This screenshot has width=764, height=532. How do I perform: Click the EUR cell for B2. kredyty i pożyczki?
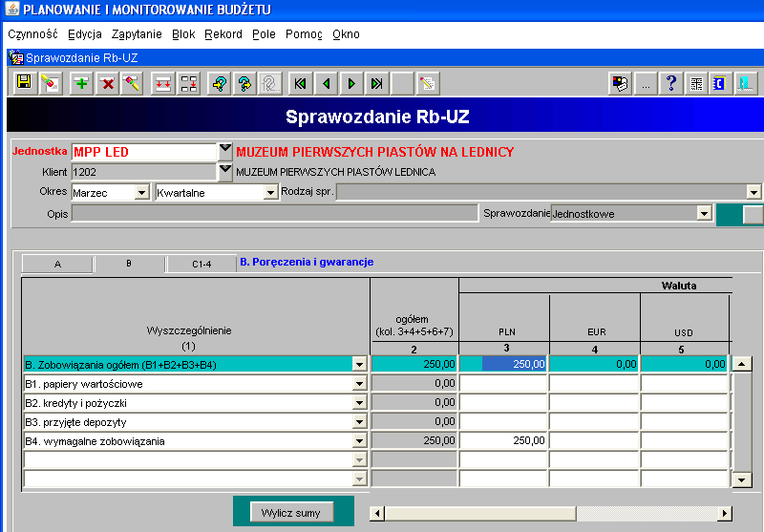594,402
